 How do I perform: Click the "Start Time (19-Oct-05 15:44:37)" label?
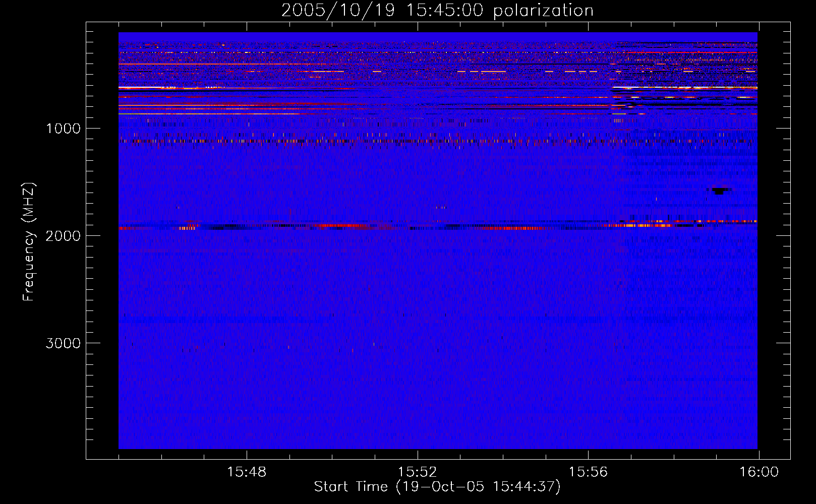pyautogui.click(x=437, y=487)
